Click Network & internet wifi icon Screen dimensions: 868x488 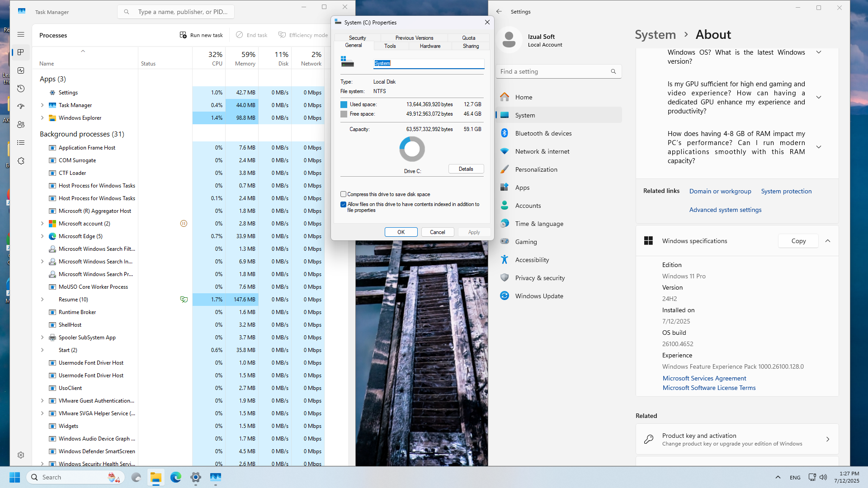[505, 151]
